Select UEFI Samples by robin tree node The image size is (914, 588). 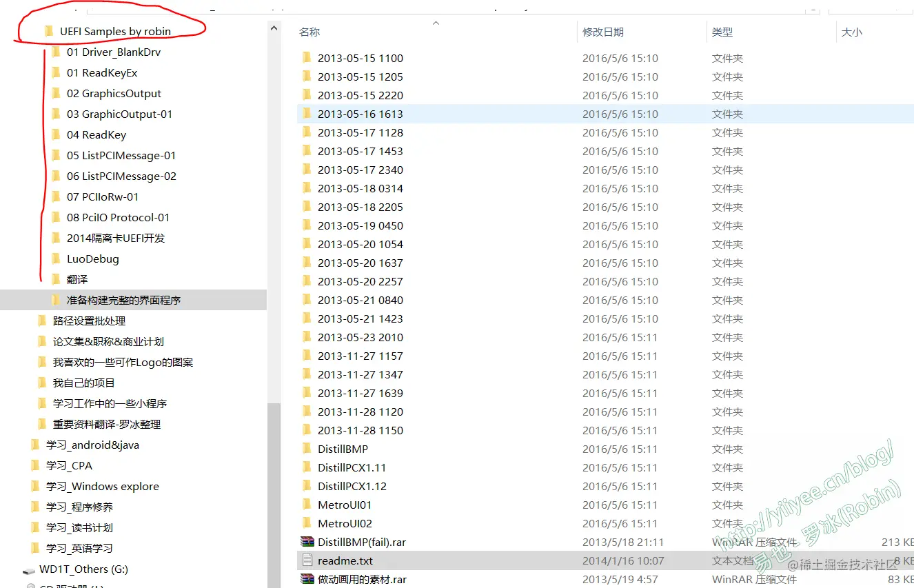pos(115,32)
